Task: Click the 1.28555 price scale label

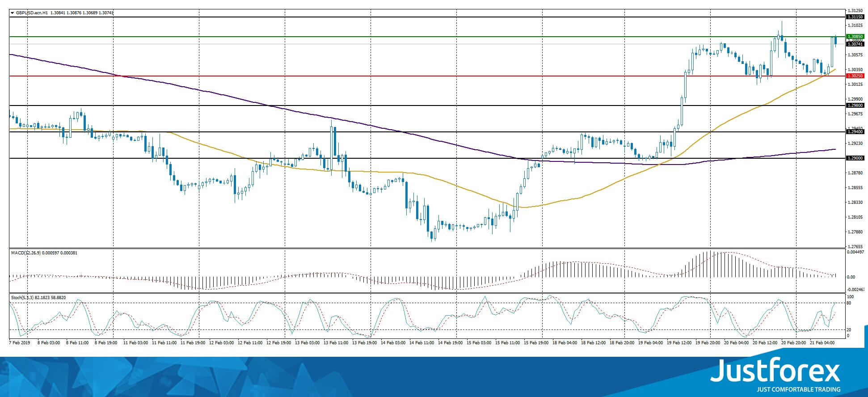Action: [855, 188]
